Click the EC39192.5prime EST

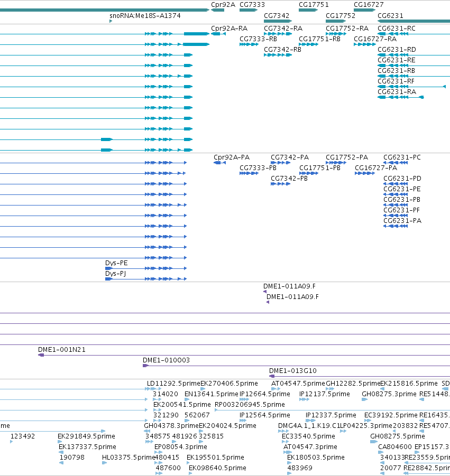click(x=368, y=421)
